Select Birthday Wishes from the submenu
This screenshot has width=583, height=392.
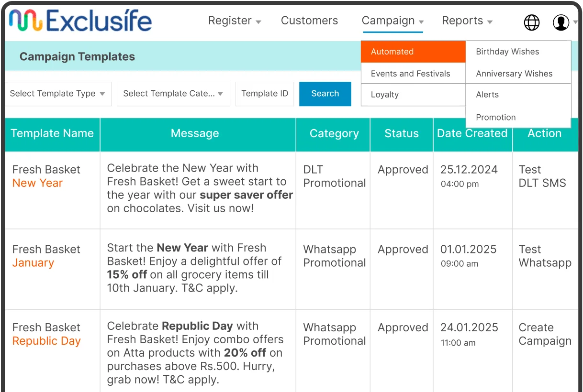click(x=507, y=51)
